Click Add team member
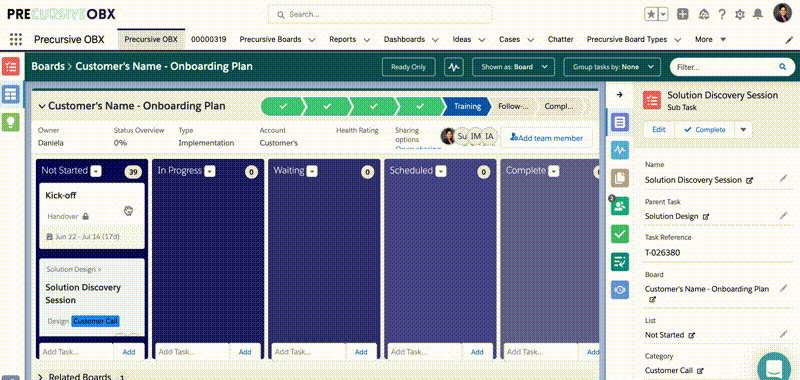This screenshot has height=380, width=800. pos(546,138)
